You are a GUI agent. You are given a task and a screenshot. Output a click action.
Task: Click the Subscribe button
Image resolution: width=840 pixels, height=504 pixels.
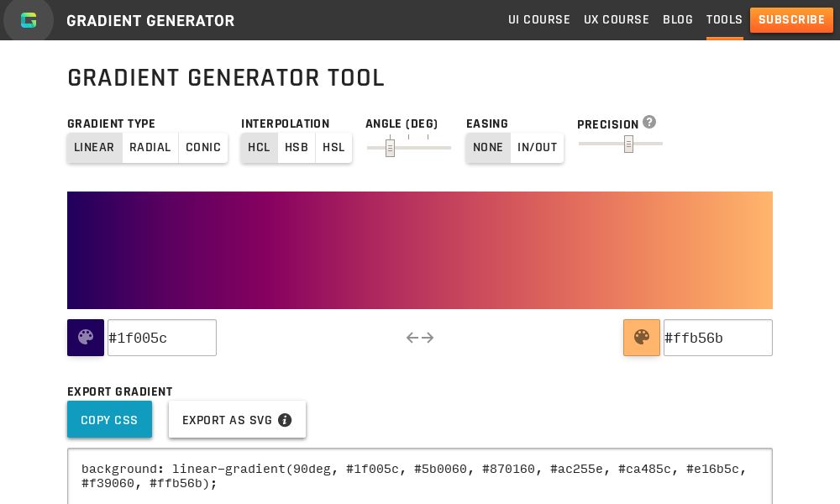[791, 19]
